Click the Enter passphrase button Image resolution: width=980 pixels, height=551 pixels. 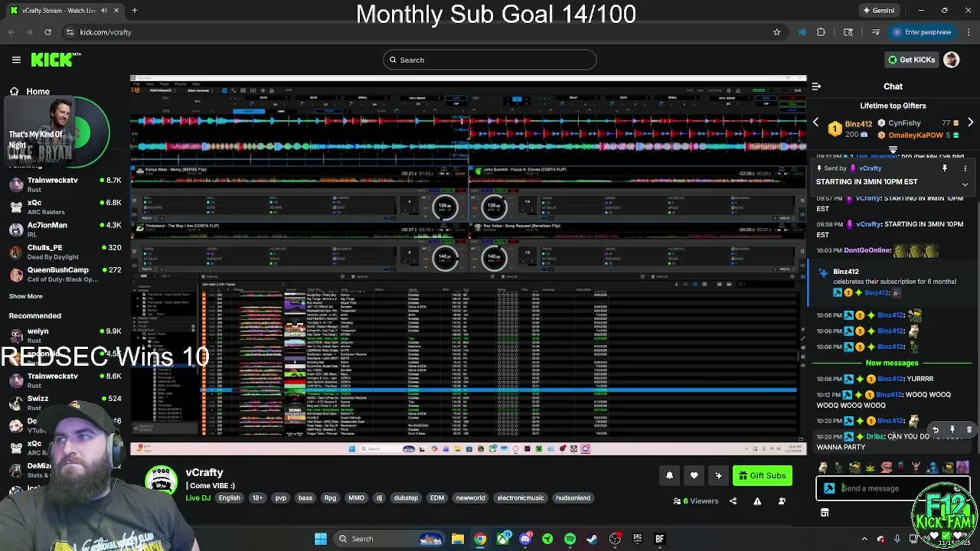(x=923, y=32)
